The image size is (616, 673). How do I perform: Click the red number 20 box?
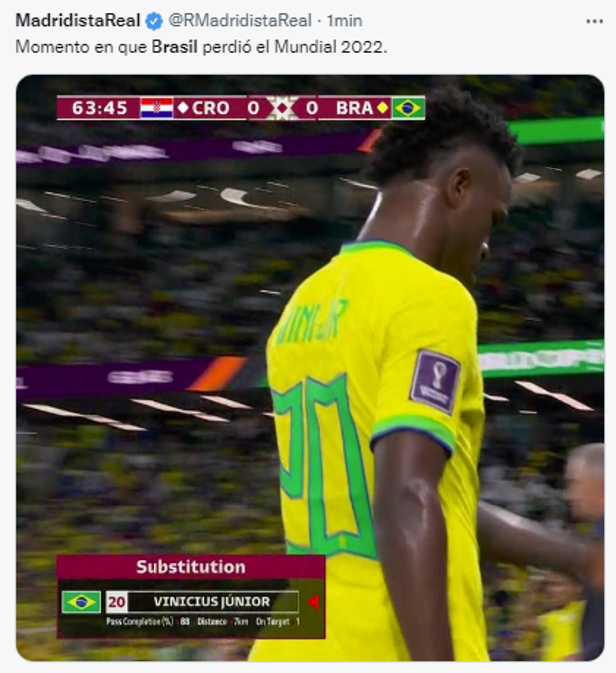pyautogui.click(x=117, y=602)
